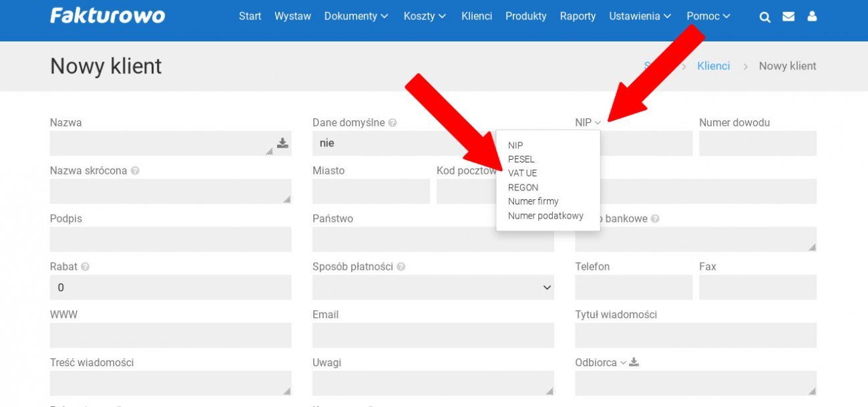Choose PESEL in the identifier menu
The width and height of the screenshot is (868, 407).
pos(521,159)
